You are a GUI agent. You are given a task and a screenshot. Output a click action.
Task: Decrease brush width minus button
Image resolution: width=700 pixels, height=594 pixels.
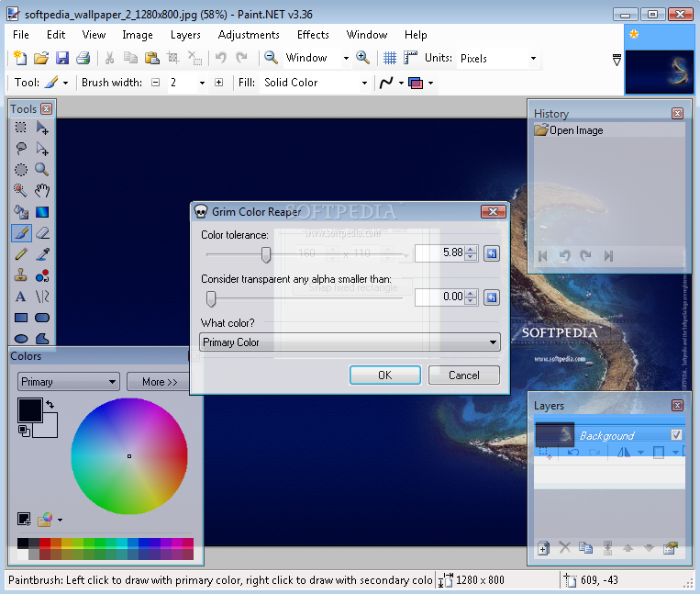(x=155, y=83)
